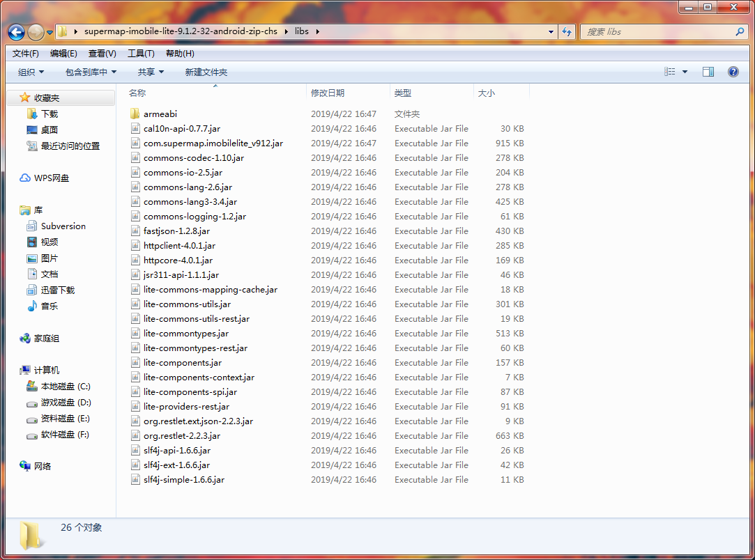Click the search libs input field

pos(657,32)
